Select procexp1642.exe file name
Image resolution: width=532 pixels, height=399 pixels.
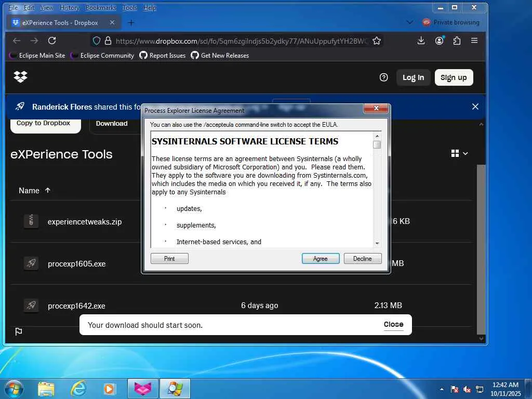click(76, 305)
